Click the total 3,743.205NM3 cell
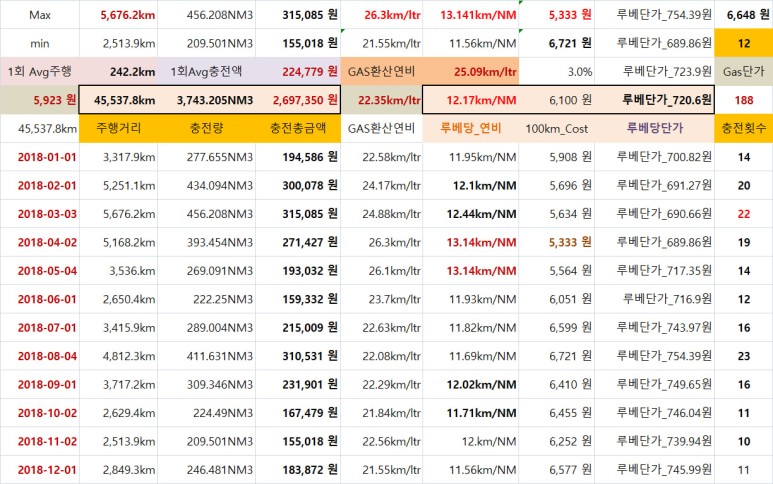The image size is (773, 484). (x=207, y=100)
